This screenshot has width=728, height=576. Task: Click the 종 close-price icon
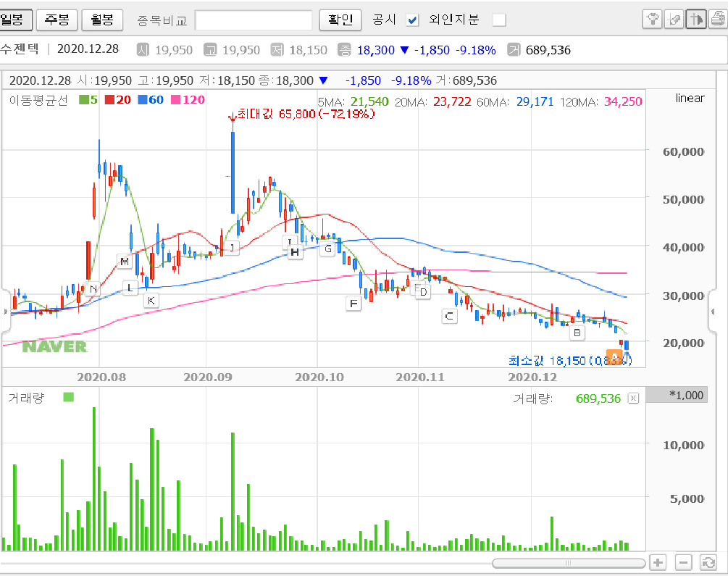[345, 50]
